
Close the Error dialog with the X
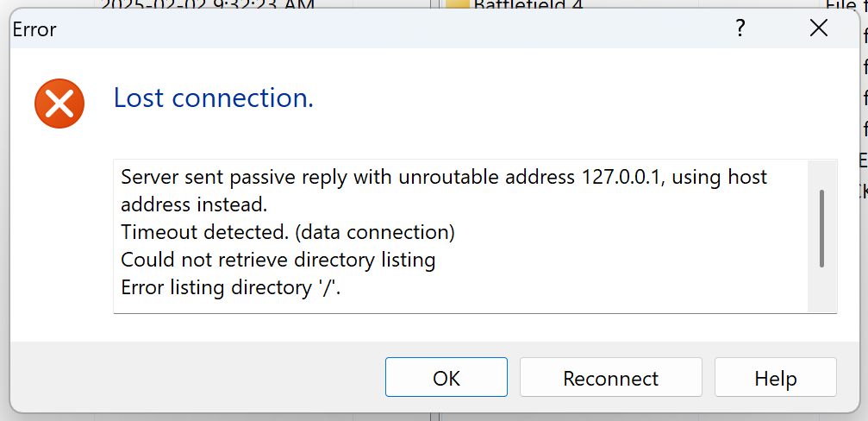pyautogui.click(x=819, y=28)
